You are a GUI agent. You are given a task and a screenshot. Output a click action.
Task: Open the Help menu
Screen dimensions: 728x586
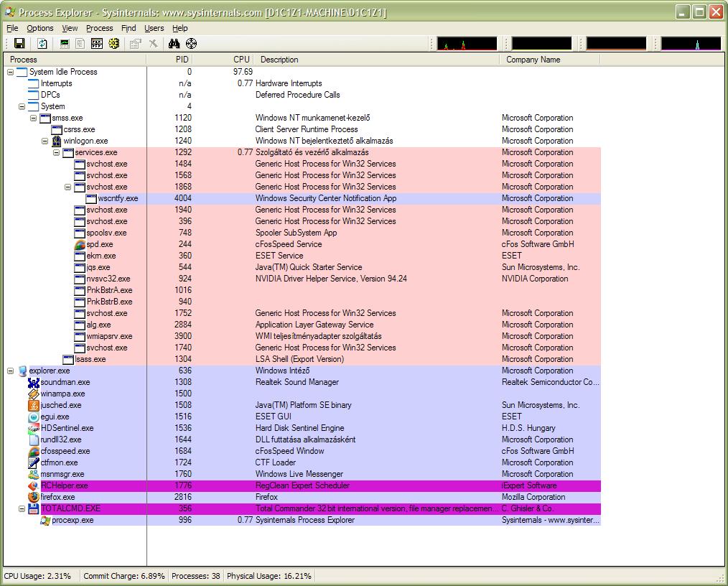(x=180, y=28)
